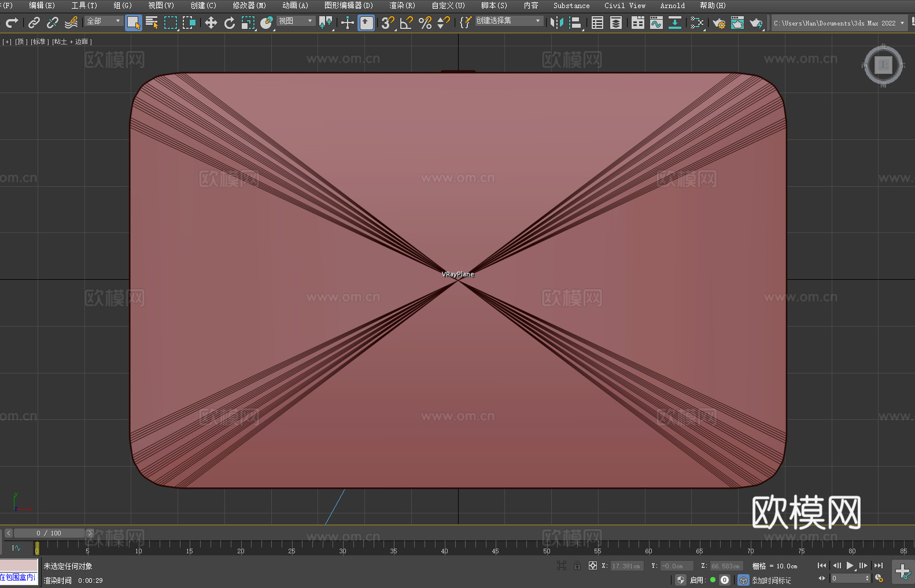
Task: Open Material Editor icon
Action: tap(697, 23)
